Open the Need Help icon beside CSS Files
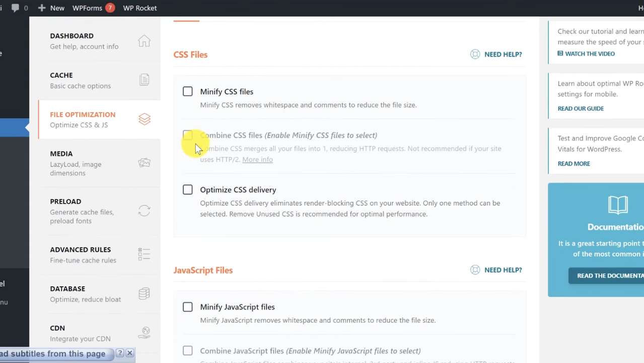Screen dimensions: 644x363 tap(475, 54)
